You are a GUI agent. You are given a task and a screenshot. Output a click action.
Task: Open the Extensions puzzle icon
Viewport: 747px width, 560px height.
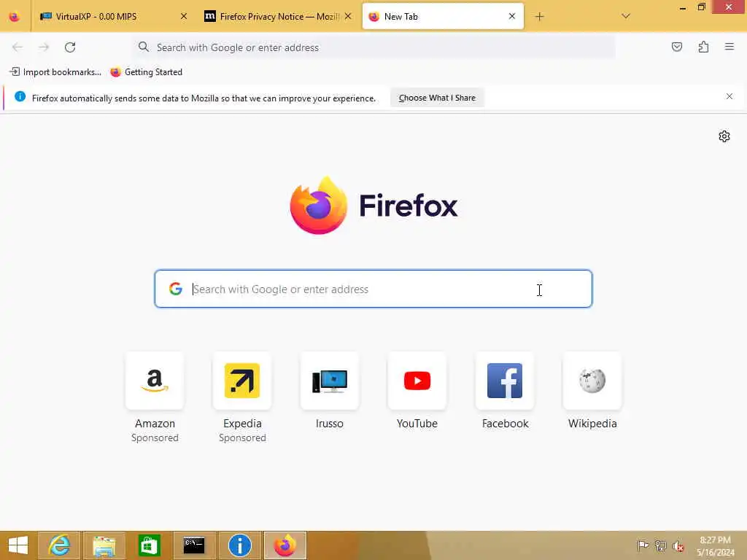[703, 47]
